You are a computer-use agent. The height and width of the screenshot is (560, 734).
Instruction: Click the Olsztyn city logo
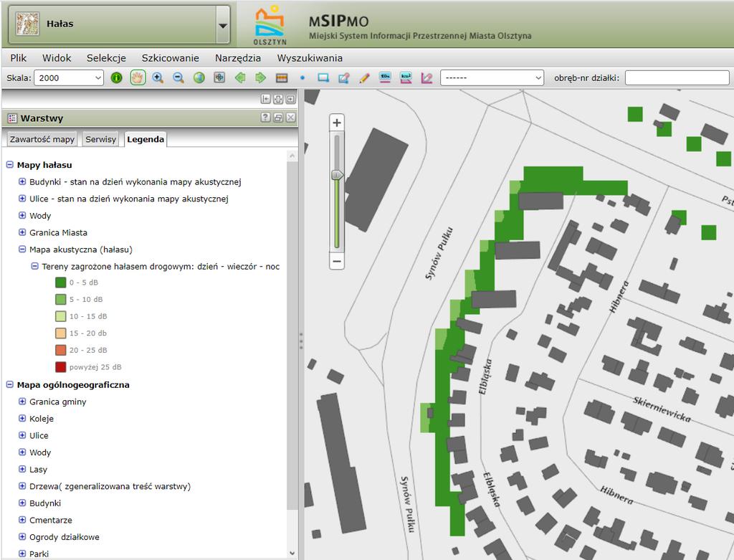270,25
